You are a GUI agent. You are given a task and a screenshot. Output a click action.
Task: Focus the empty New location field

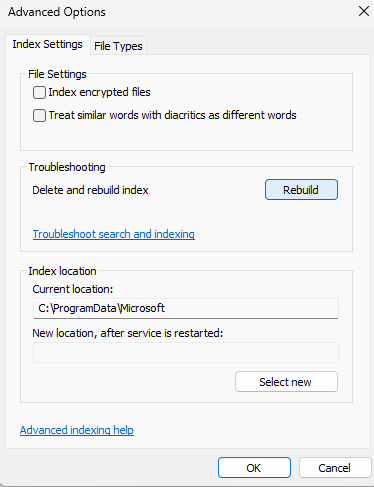click(x=186, y=352)
